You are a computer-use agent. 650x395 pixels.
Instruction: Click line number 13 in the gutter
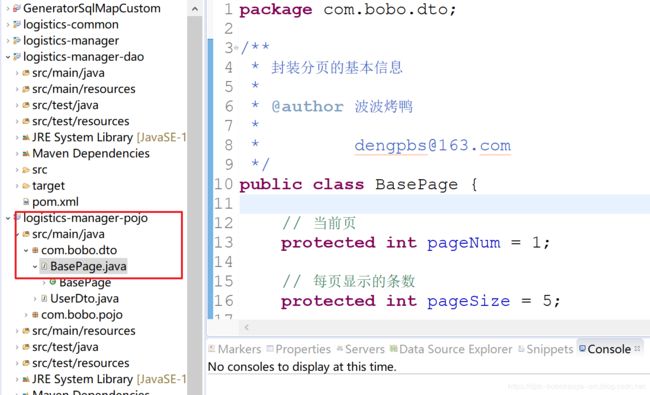coord(223,243)
